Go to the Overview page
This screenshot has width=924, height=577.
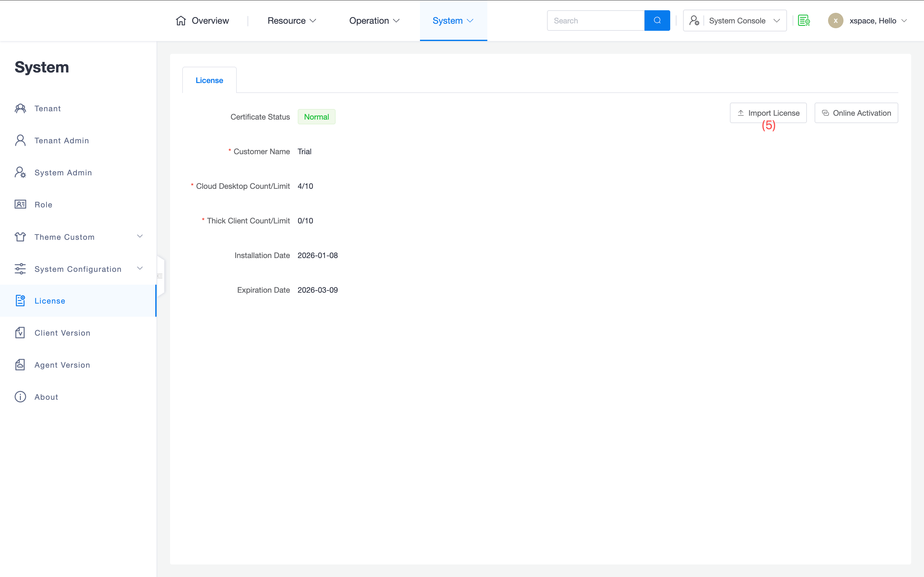tap(202, 21)
